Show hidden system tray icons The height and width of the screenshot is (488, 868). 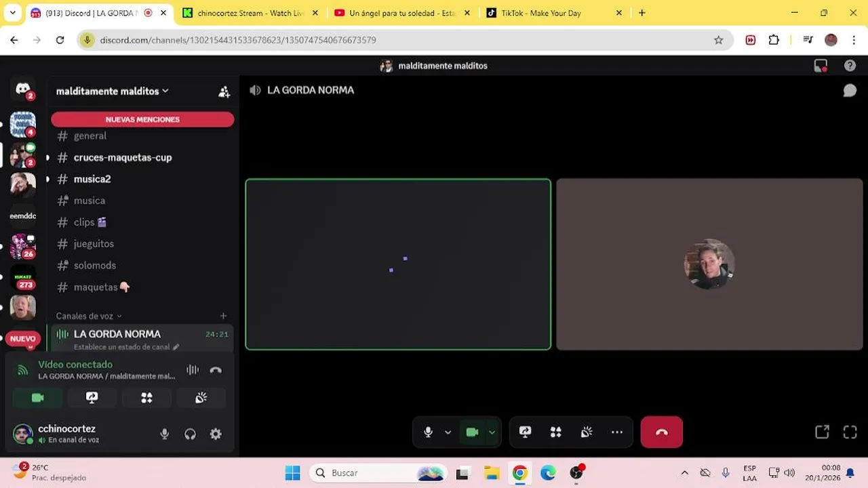(x=684, y=472)
